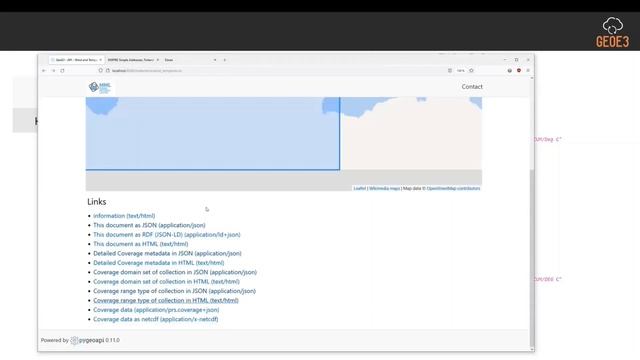Open This document as HTML link
This screenshot has height=360, width=640.
click(x=141, y=244)
